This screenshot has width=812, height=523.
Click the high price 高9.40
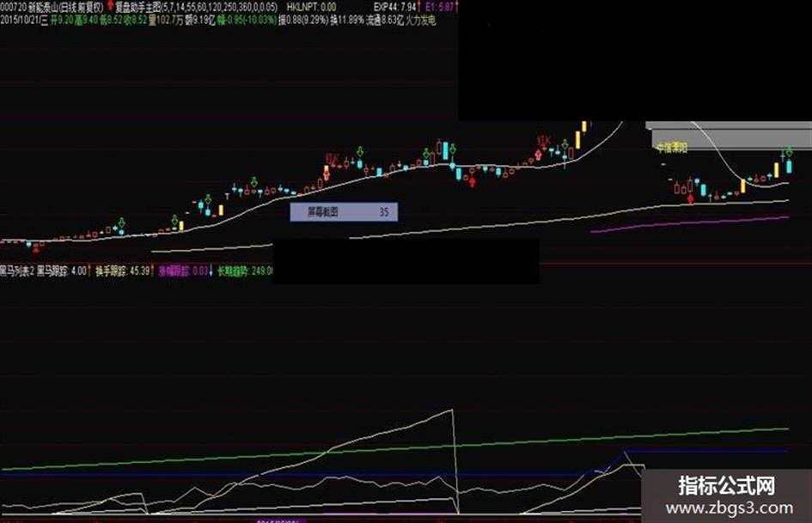point(86,21)
